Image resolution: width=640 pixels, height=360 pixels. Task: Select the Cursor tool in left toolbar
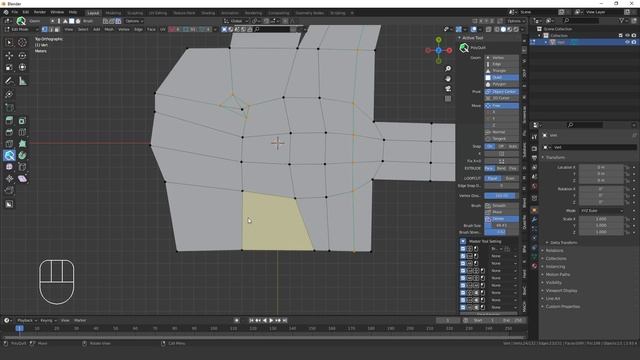22,42
